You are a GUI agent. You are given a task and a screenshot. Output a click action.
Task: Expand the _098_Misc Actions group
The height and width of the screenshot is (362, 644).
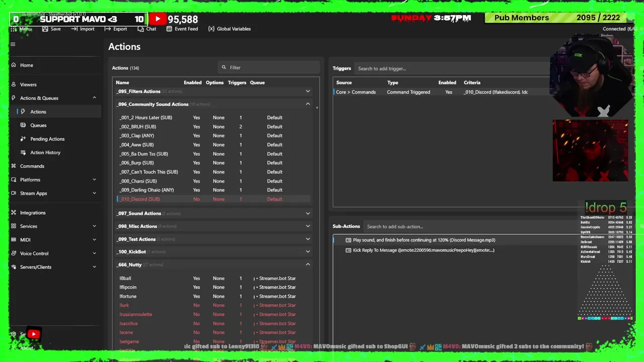click(x=308, y=226)
